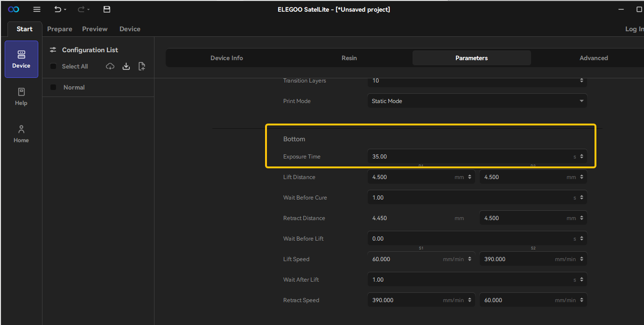644x325 pixels.
Task: Open the Help sidebar icon
Action: (21, 97)
